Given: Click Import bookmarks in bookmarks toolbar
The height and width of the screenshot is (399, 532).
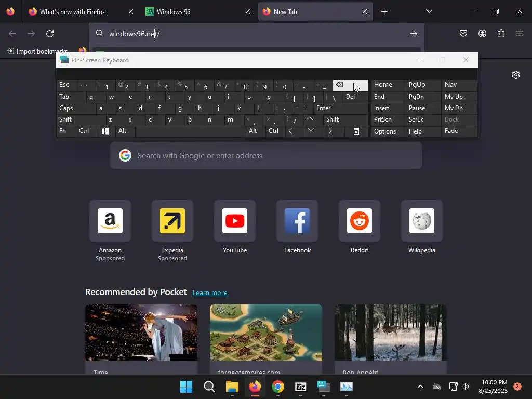Looking at the screenshot, I should [x=37, y=51].
